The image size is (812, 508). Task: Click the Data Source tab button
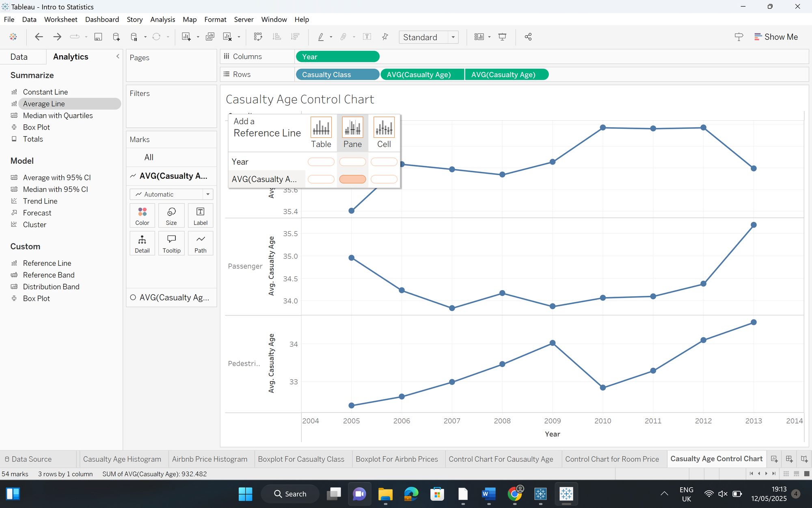point(28,459)
